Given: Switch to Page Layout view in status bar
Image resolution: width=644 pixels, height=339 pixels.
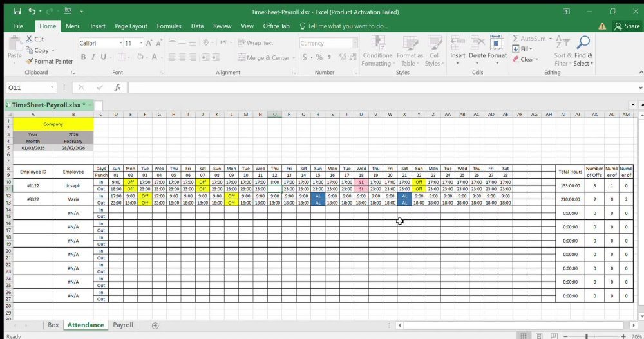Looking at the screenshot, I should tap(539, 336).
